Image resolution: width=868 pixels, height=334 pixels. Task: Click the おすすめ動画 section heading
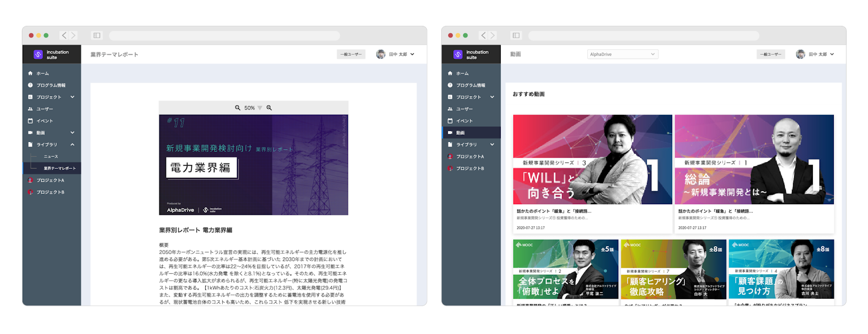(x=529, y=94)
